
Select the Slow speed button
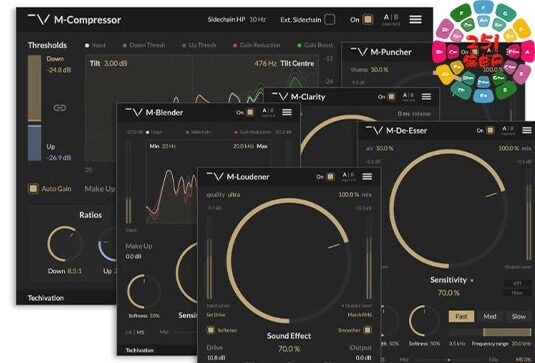click(x=518, y=316)
